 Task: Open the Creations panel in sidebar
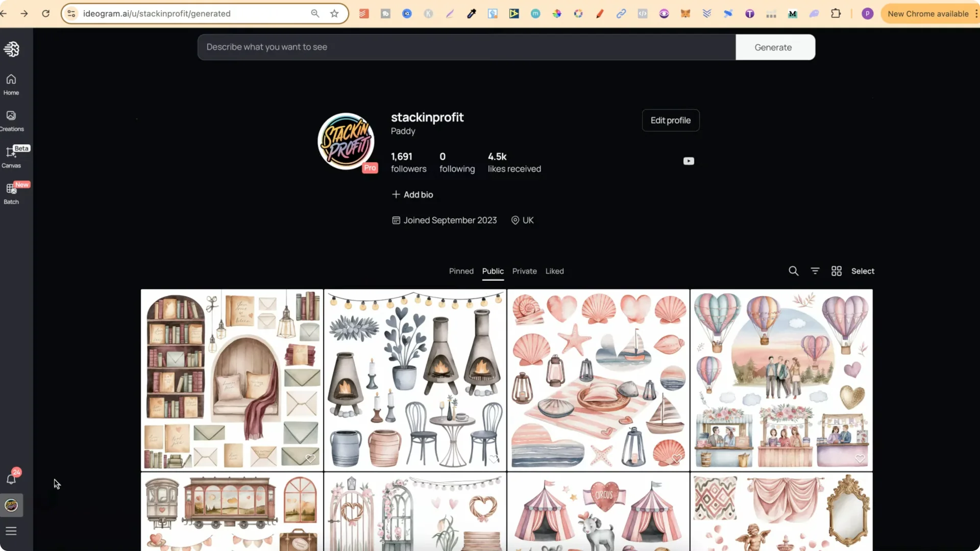[11, 119]
